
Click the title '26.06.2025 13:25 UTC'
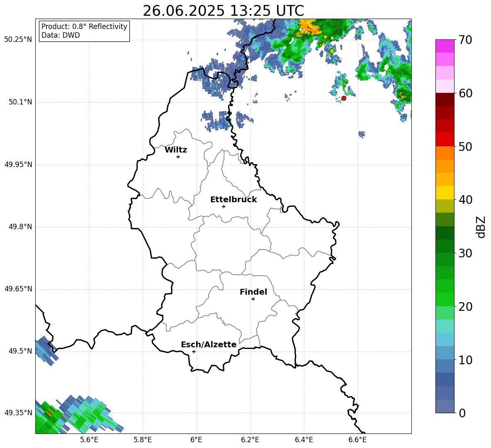(223, 11)
